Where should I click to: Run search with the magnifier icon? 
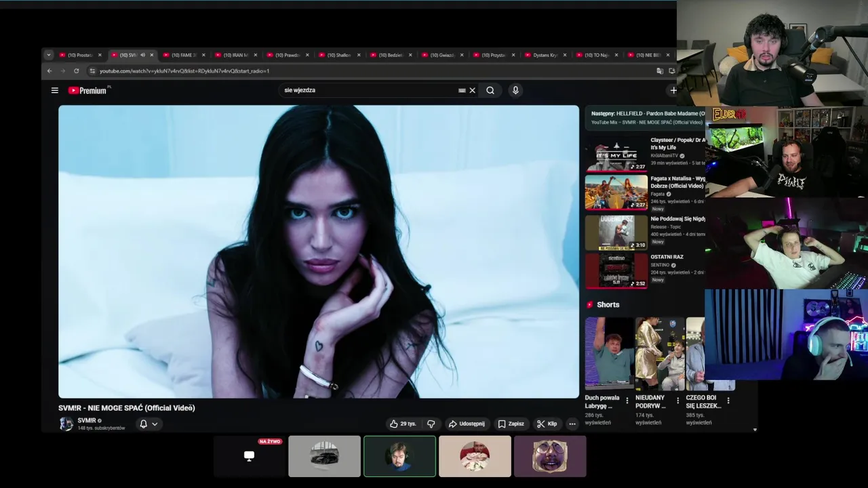coord(490,90)
